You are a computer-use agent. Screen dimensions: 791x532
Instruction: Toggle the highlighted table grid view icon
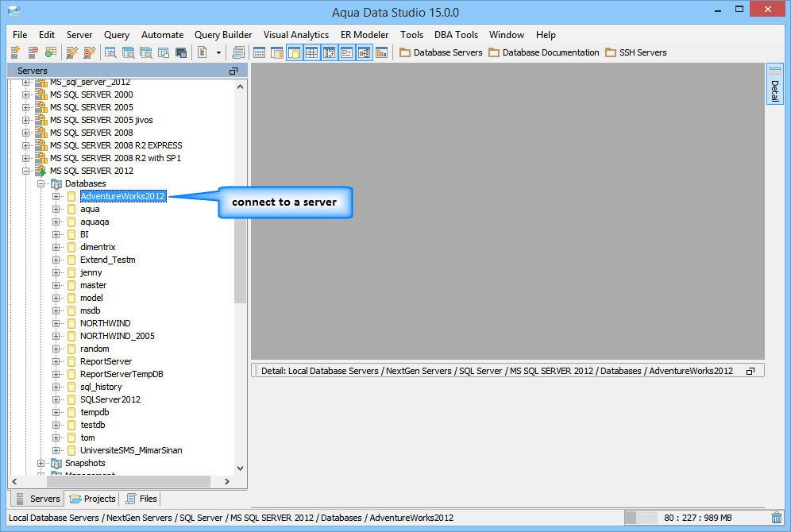[x=312, y=52]
